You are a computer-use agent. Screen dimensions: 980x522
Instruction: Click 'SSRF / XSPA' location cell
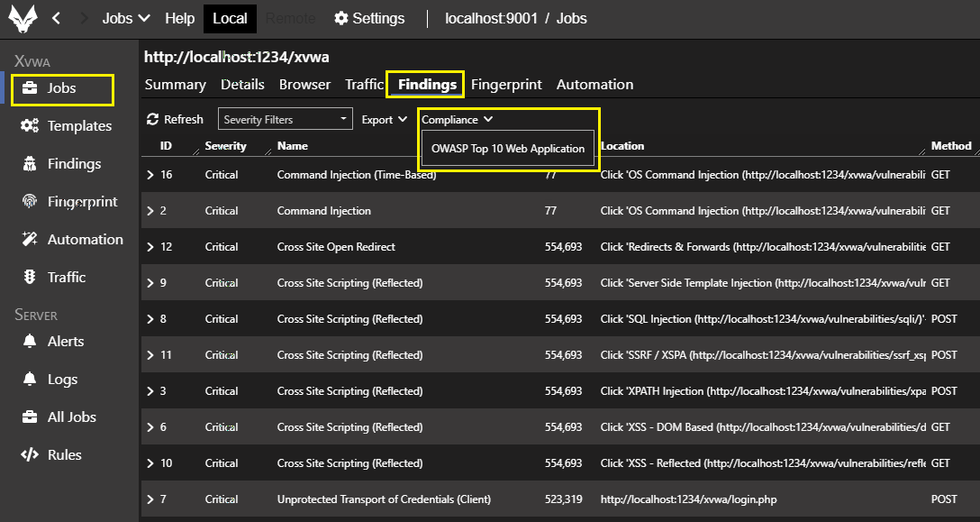[x=763, y=355]
